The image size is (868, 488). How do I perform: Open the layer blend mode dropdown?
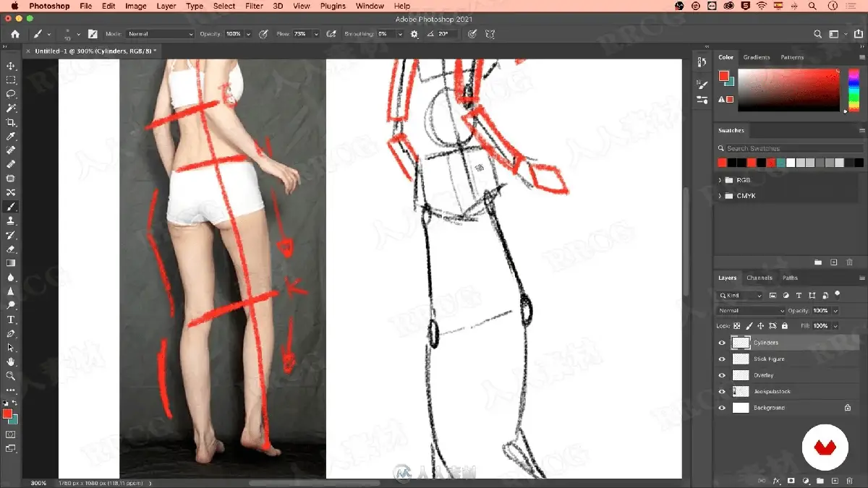(751, 311)
